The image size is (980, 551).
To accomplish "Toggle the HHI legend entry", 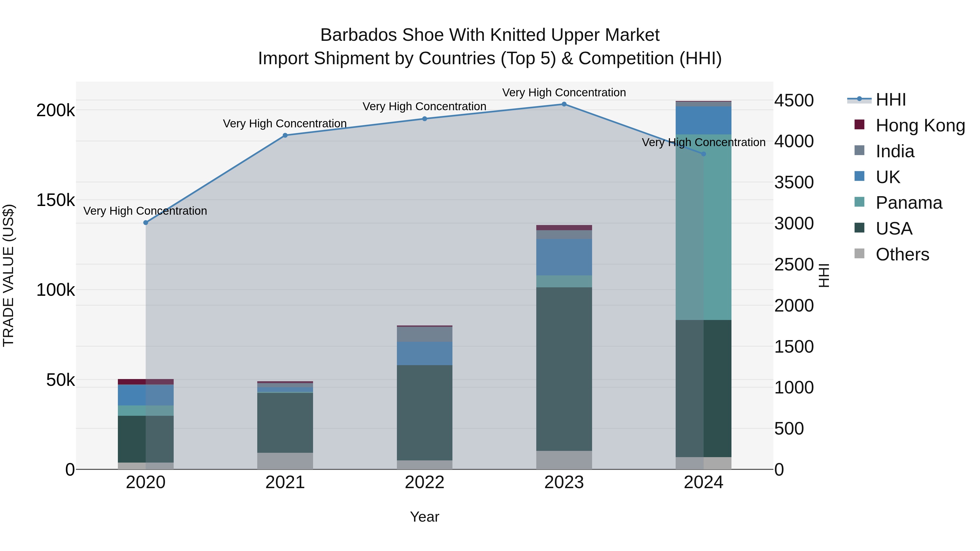I will [877, 100].
